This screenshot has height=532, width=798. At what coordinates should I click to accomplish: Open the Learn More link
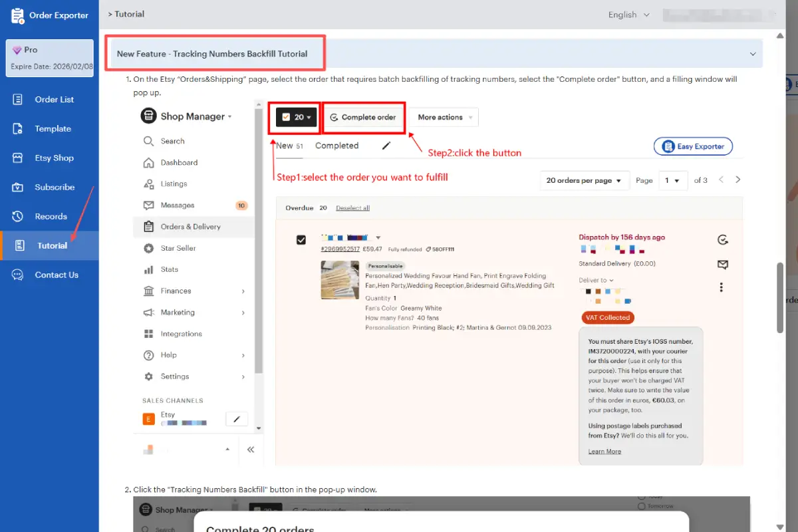pos(604,452)
